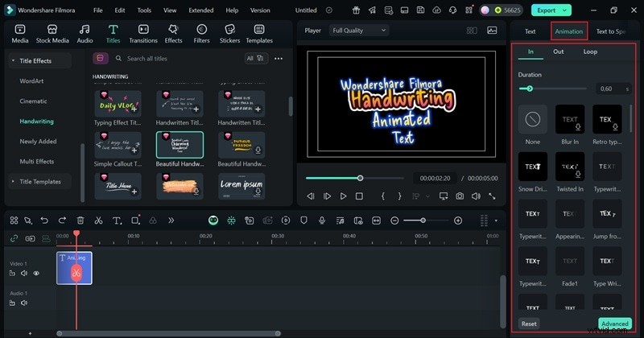Switch to the Out animation tab
The width and height of the screenshot is (644, 338).
click(558, 52)
